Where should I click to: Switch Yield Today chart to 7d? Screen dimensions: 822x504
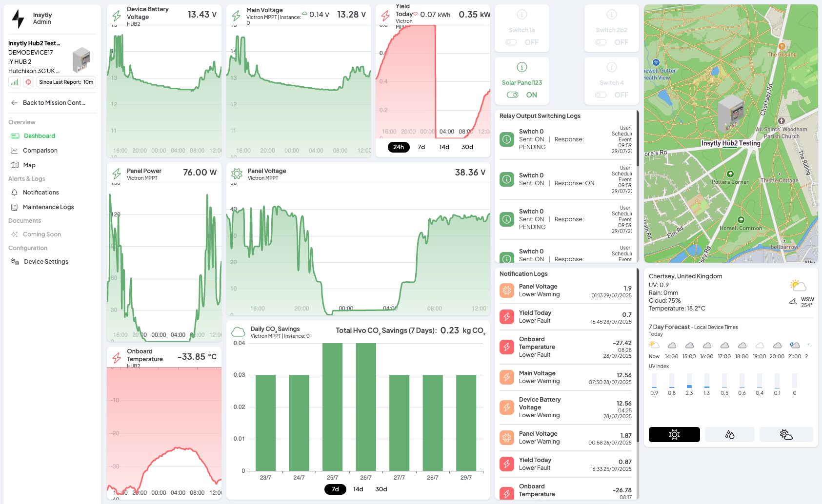[421, 147]
